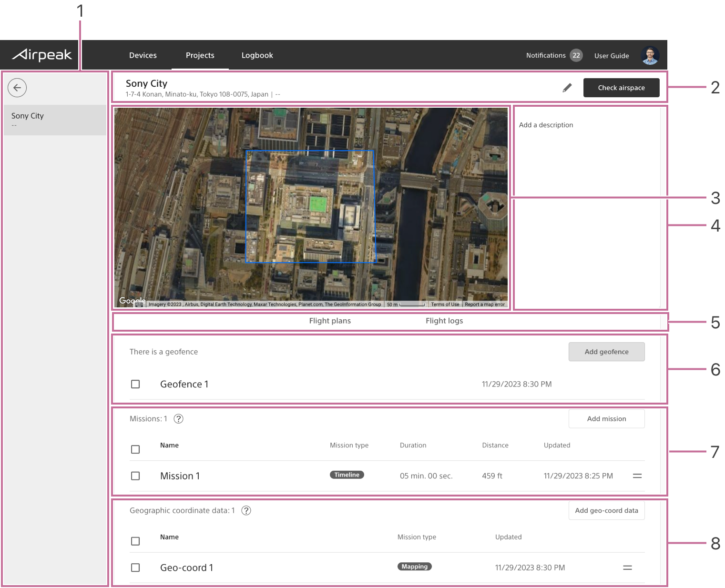Click Report a map error link

(485, 304)
